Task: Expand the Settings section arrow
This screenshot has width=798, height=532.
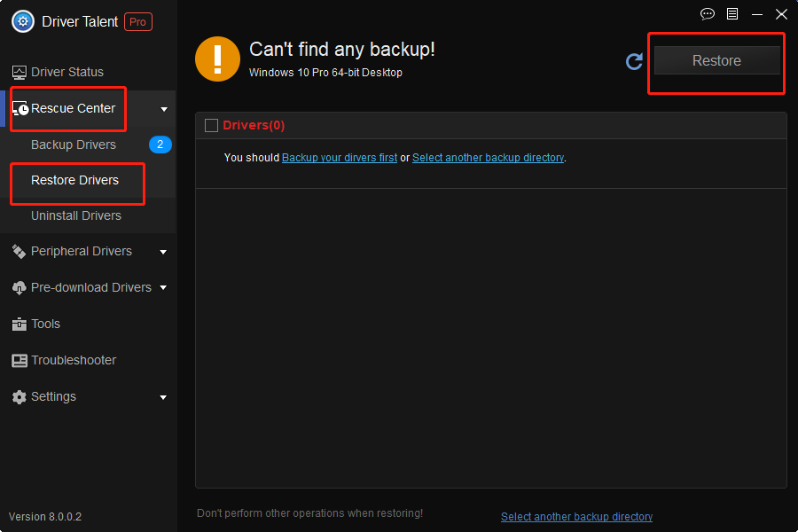Action: [163, 397]
